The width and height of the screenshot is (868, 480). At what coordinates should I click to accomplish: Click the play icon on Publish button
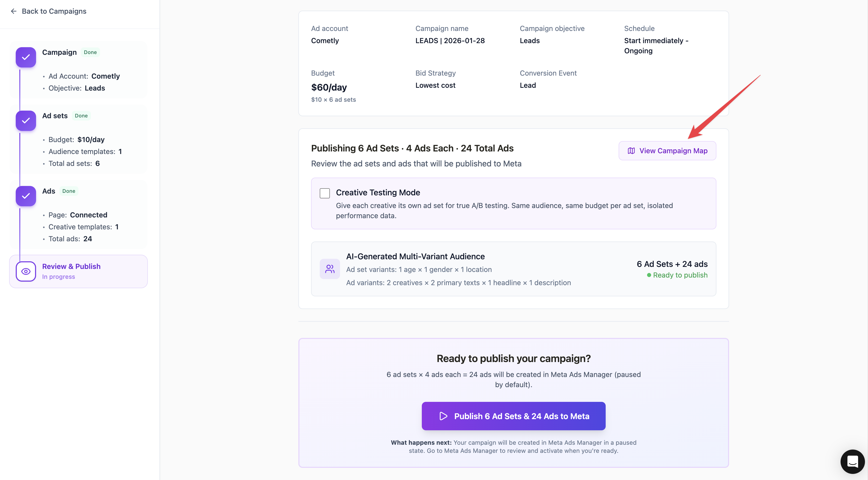click(443, 416)
